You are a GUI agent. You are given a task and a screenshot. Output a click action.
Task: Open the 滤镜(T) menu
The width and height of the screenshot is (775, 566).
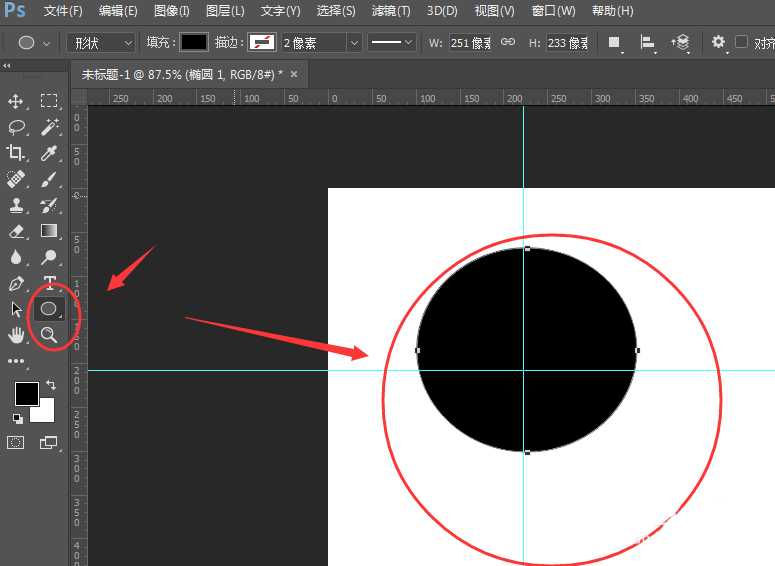click(x=390, y=11)
